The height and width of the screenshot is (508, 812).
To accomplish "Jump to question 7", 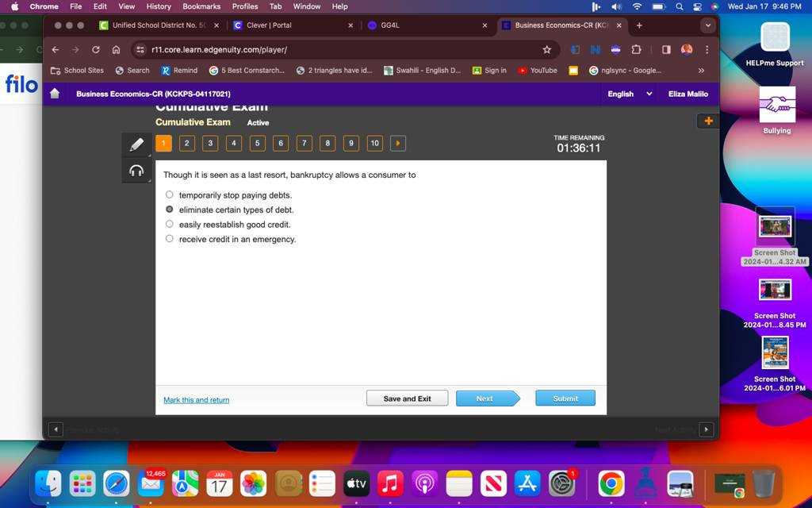I will point(304,143).
